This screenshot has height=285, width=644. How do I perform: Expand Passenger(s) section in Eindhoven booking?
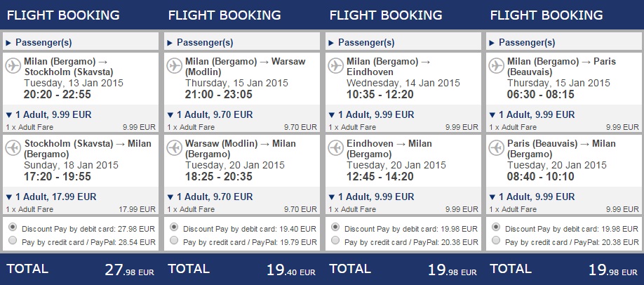(x=365, y=42)
